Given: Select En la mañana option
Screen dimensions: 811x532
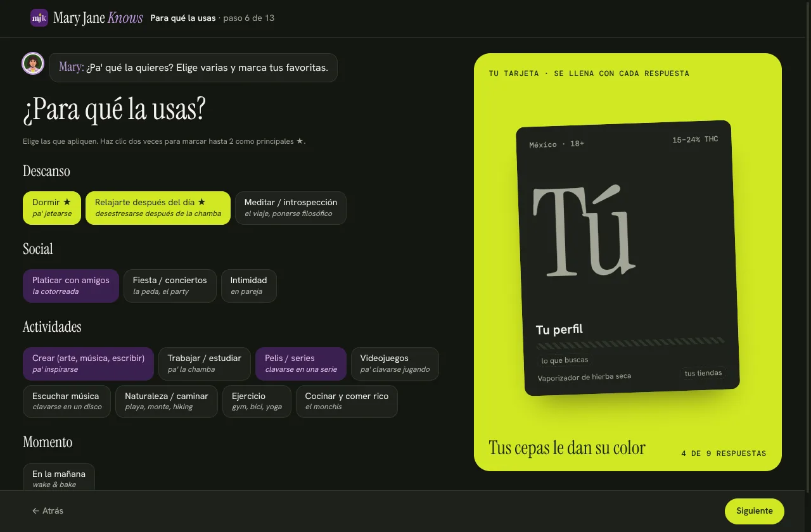Looking at the screenshot, I should (59, 477).
